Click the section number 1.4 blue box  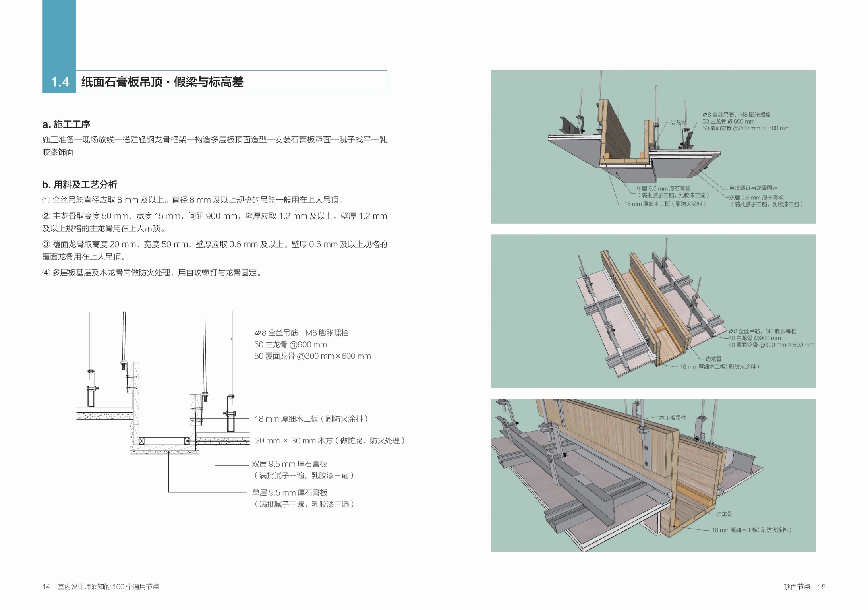(x=59, y=82)
